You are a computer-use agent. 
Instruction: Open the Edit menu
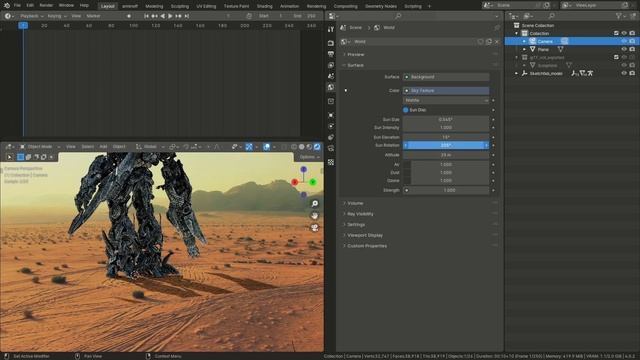pos(30,6)
